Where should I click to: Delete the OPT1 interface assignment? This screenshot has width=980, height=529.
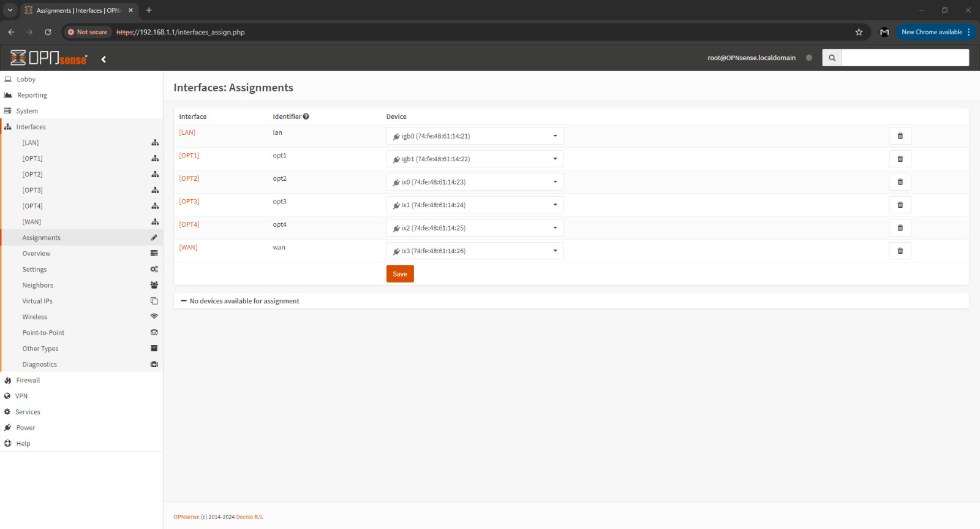pyautogui.click(x=900, y=159)
